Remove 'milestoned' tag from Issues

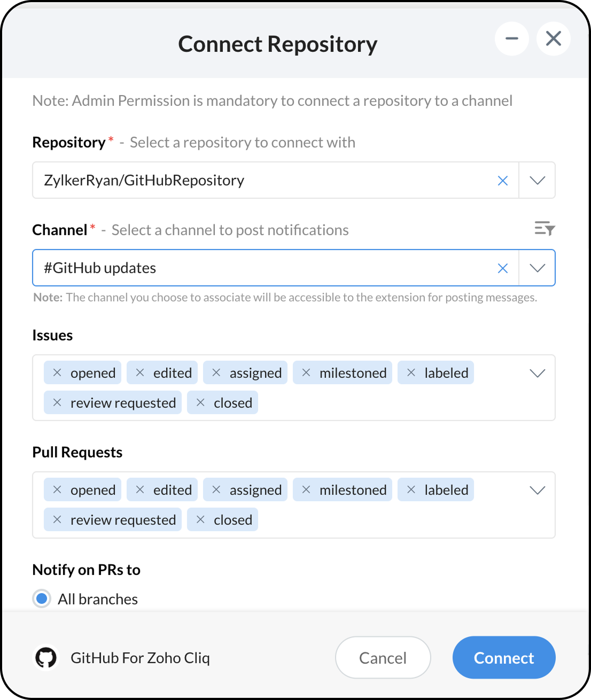[x=306, y=373]
